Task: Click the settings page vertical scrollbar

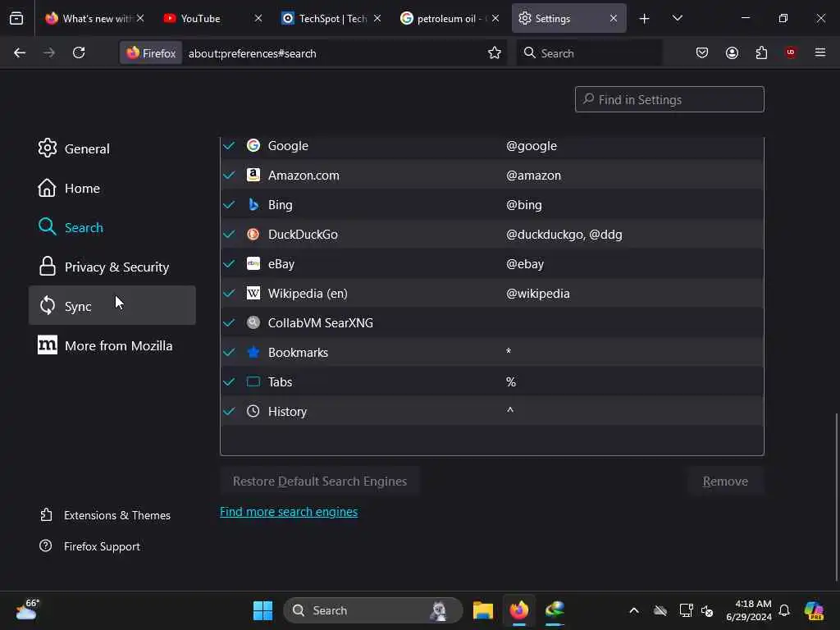Action: [x=836, y=496]
